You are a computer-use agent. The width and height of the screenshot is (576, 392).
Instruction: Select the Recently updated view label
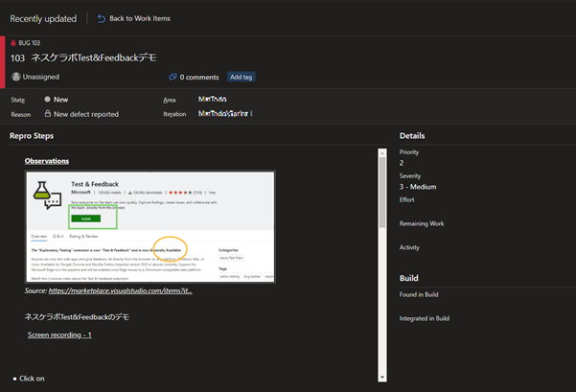click(43, 19)
